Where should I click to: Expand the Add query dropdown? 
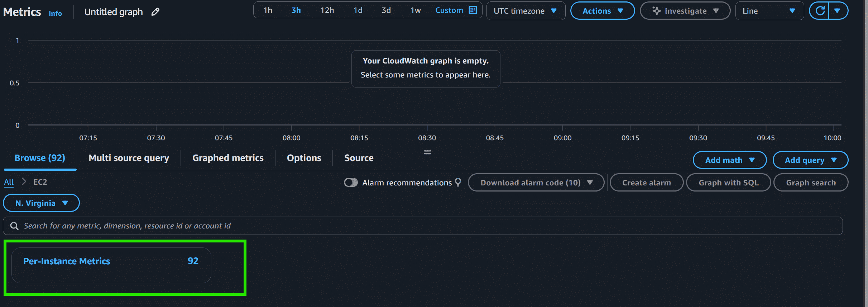[810, 160]
